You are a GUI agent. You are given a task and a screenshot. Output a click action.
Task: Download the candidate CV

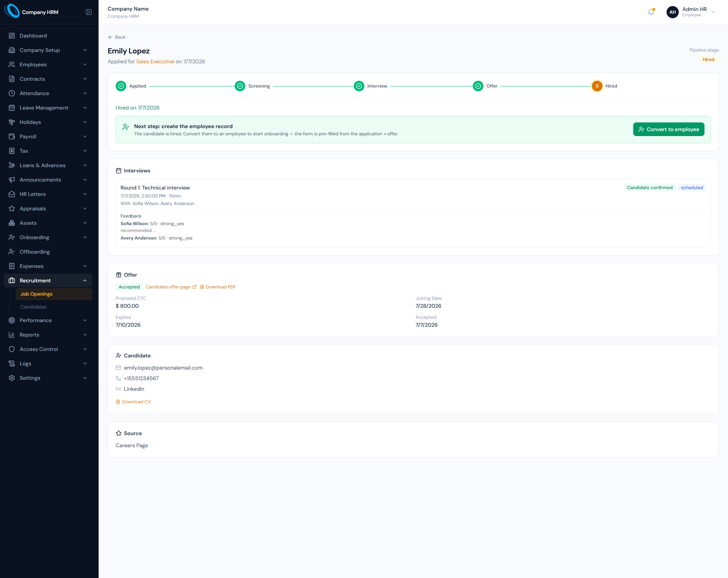[x=133, y=402]
